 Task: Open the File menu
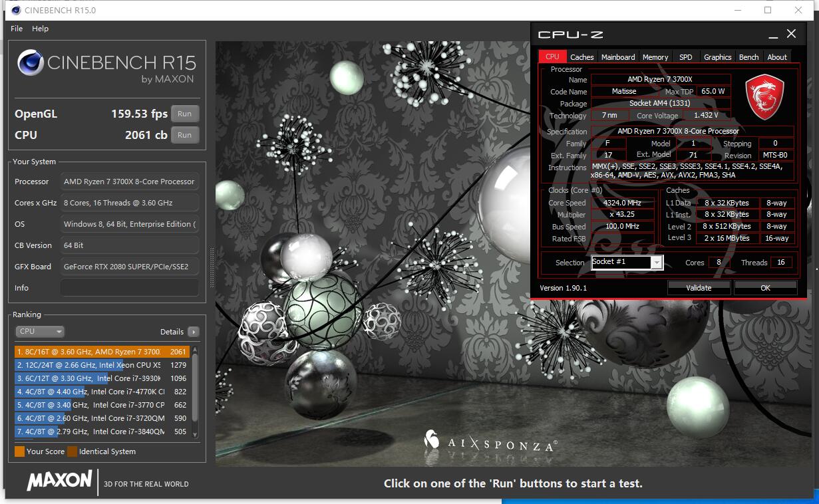[17, 29]
